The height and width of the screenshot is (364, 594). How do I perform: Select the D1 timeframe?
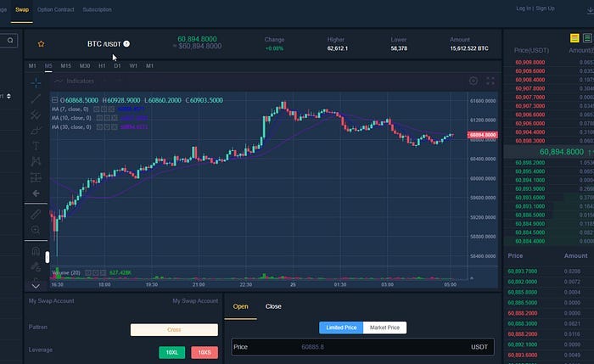point(117,66)
